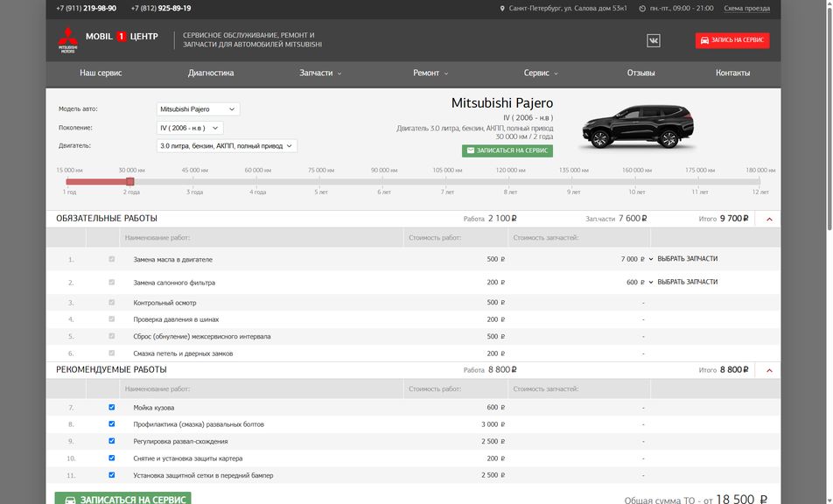Open the «Сервис» menu
Viewport: 833px width, 504px height.
[540, 73]
